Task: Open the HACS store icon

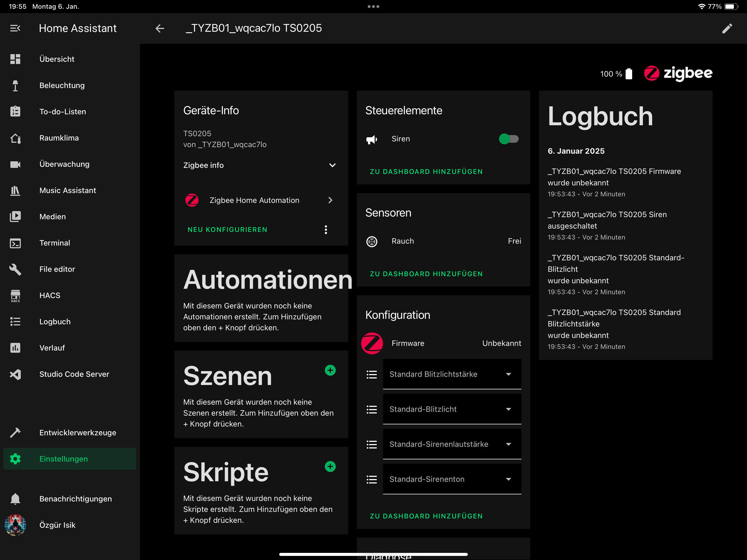Action: pos(15,296)
